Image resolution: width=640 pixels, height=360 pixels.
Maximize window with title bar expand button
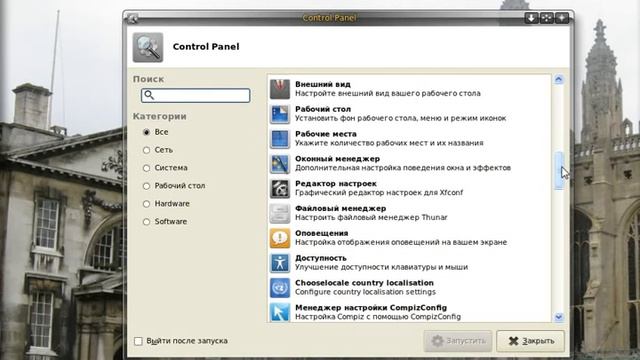pyautogui.click(x=547, y=18)
